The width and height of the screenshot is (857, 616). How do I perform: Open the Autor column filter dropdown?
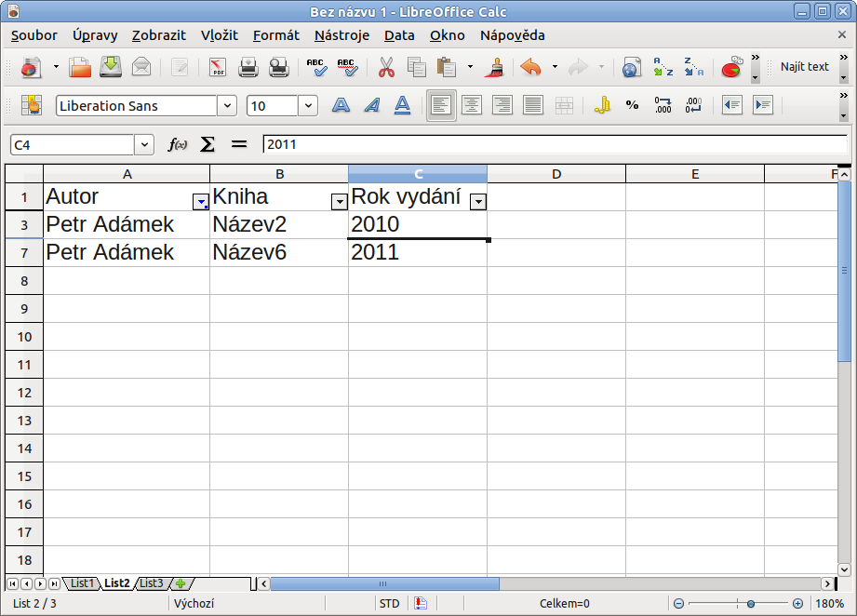(201, 202)
